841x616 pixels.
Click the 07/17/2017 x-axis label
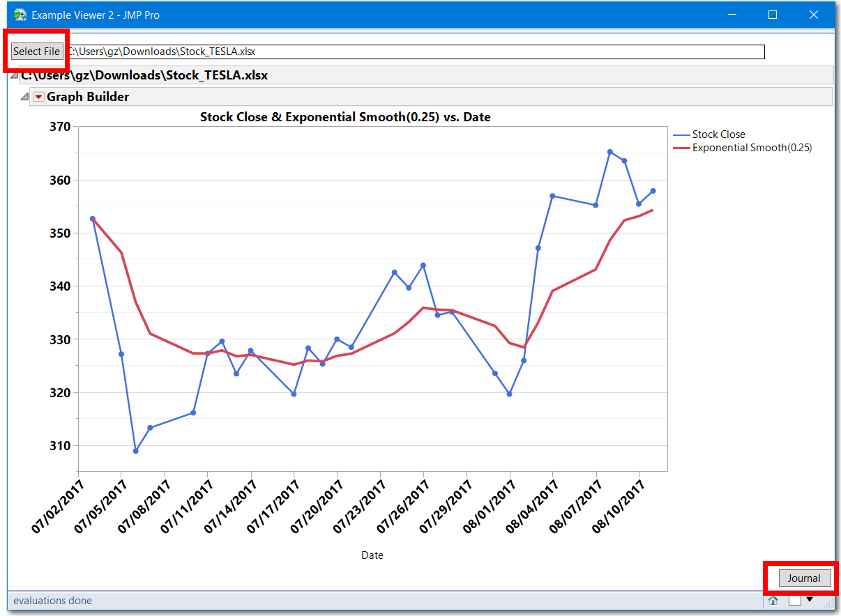(273, 508)
